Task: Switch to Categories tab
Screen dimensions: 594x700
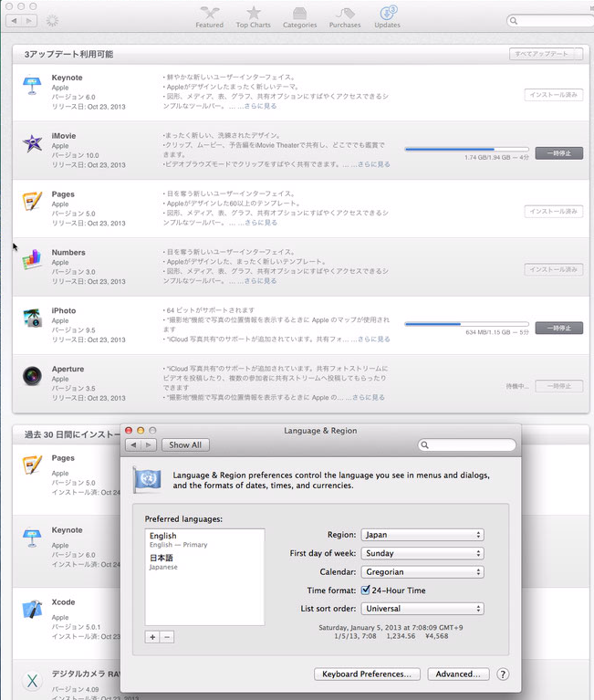Action: coord(299,18)
